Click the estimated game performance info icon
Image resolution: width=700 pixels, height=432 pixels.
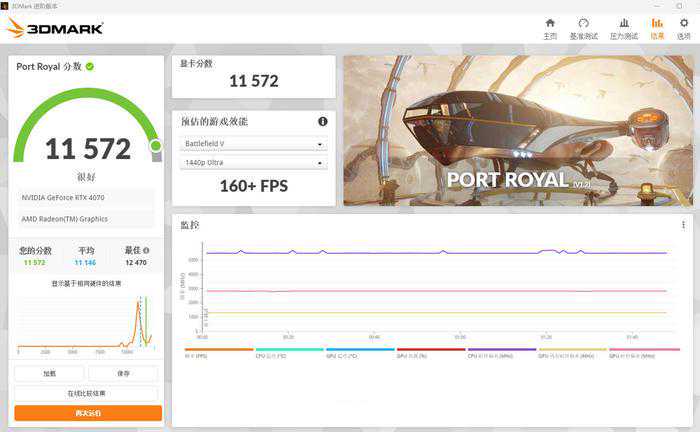pyautogui.click(x=323, y=122)
